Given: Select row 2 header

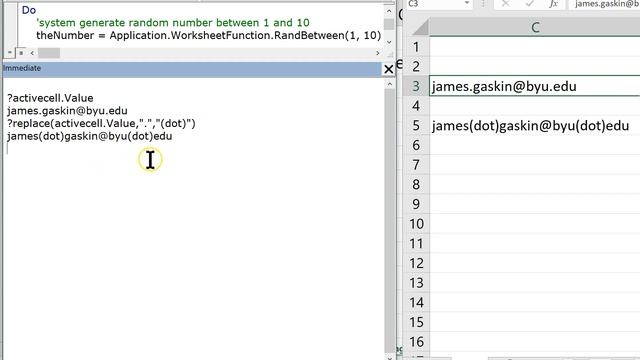Looking at the screenshot, I should click(x=416, y=66).
